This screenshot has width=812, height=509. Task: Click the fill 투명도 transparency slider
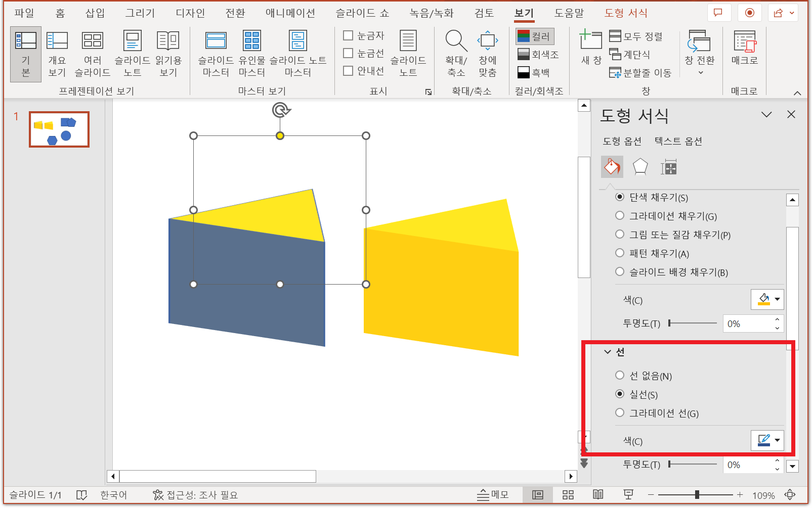pyautogui.click(x=693, y=323)
